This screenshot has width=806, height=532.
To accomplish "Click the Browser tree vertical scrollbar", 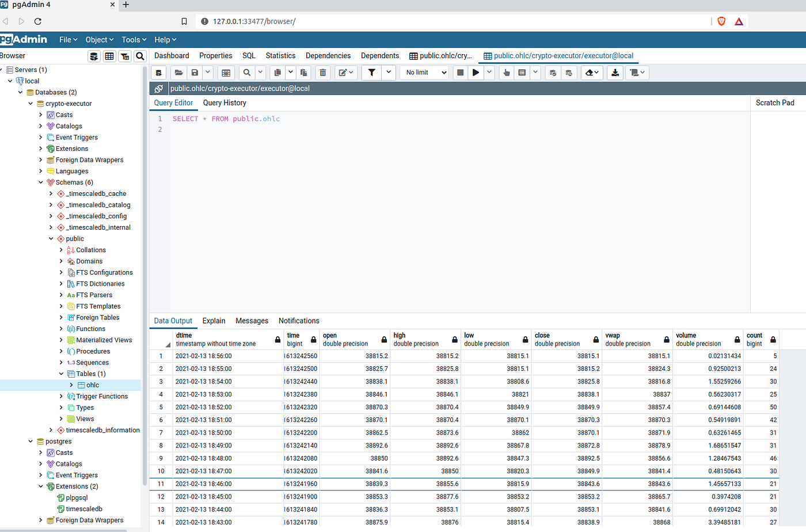I will pos(145,276).
